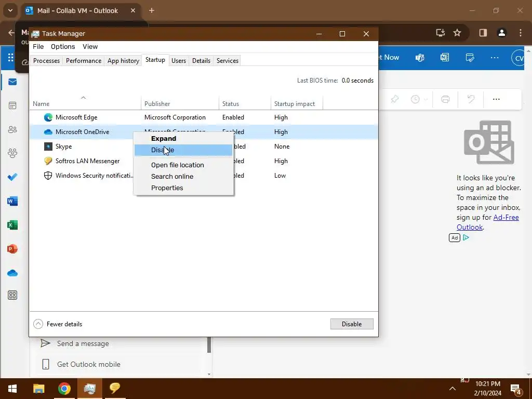The height and width of the screenshot is (399, 532).
Task: Click Disable button at Task Manager bottom
Action: [352, 324]
